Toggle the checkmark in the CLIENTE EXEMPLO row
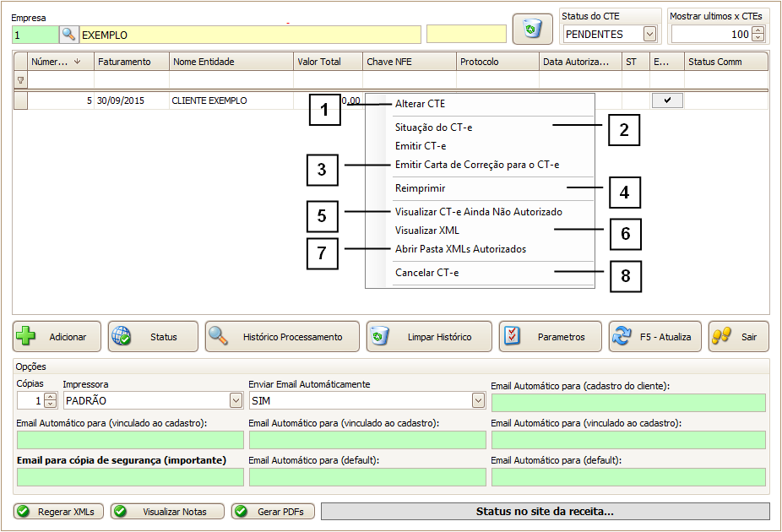Image resolution: width=782 pixels, height=532 pixels. 667,100
